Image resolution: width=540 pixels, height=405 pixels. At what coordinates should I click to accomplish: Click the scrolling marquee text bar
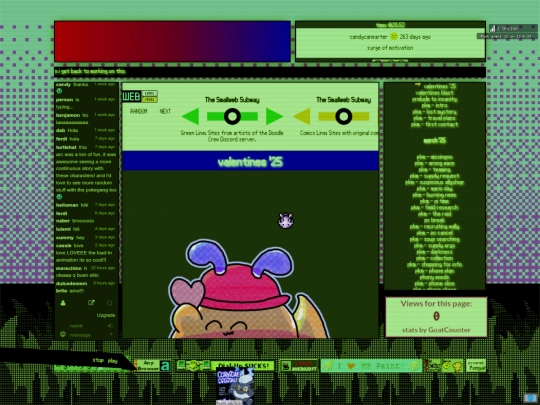point(270,72)
